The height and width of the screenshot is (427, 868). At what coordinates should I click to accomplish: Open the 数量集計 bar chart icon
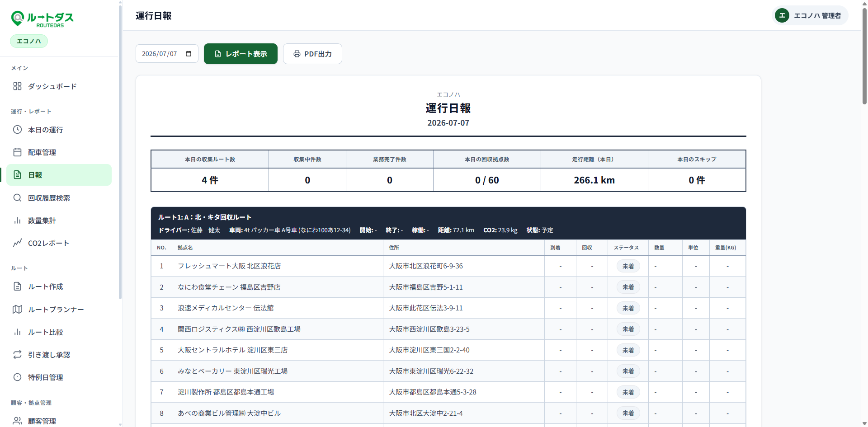[17, 221]
